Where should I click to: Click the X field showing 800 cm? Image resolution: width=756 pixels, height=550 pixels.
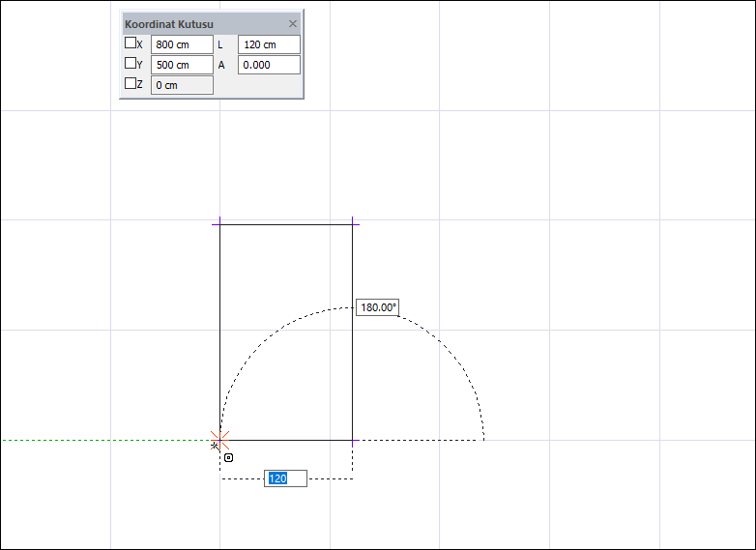coord(182,44)
